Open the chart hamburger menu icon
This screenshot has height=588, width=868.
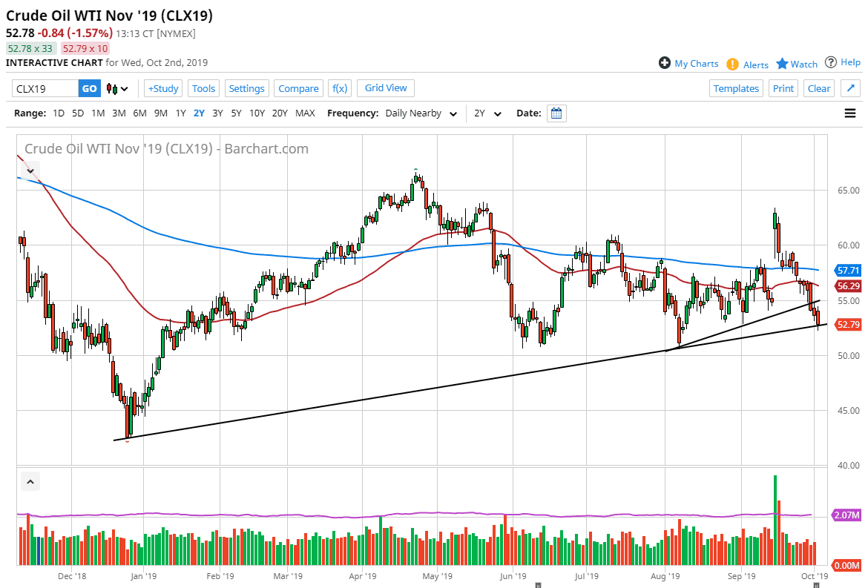(x=849, y=113)
